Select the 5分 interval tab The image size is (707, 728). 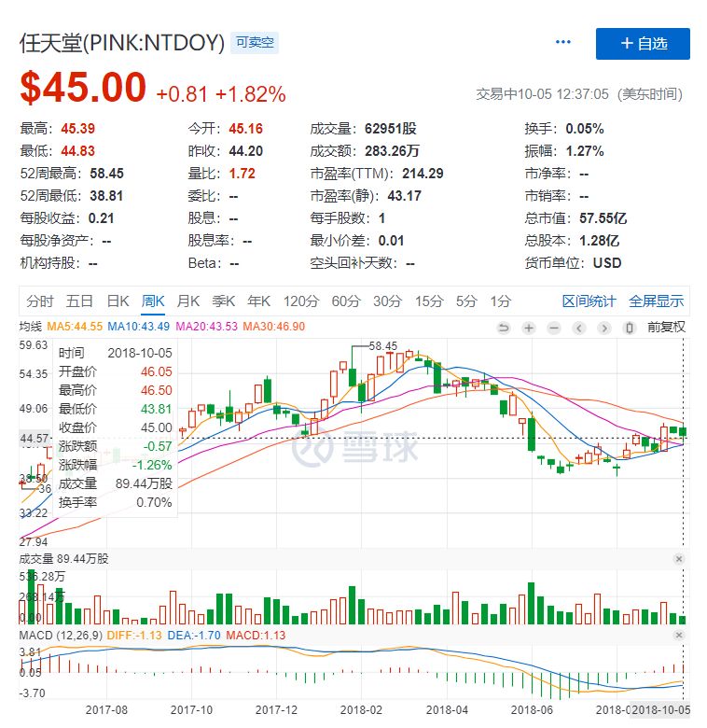(x=466, y=301)
